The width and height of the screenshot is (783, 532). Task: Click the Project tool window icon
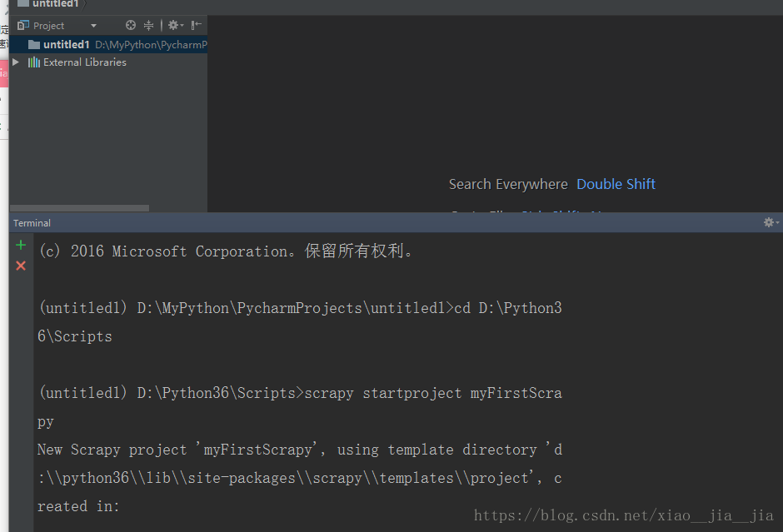(x=23, y=25)
